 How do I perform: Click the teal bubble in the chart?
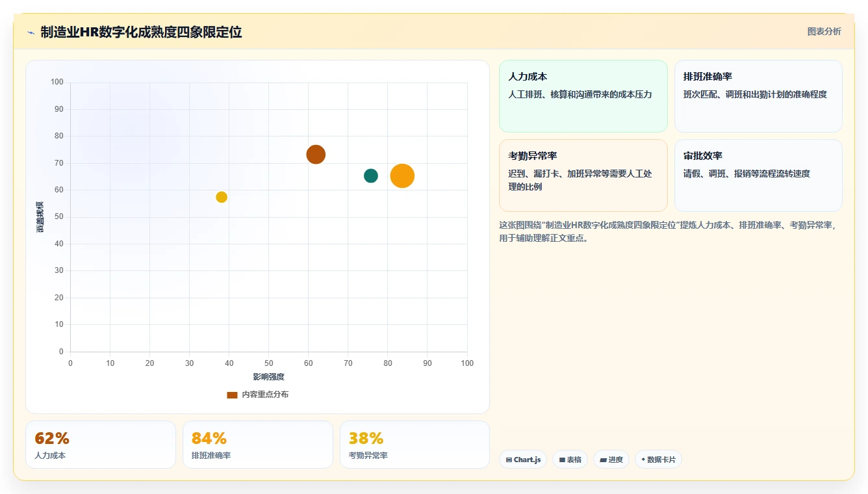(x=371, y=175)
